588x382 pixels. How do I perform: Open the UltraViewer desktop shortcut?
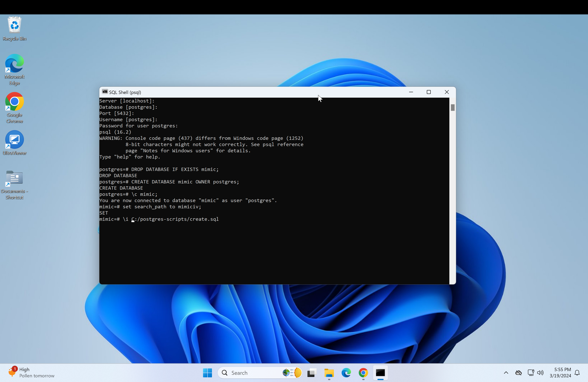pyautogui.click(x=14, y=140)
